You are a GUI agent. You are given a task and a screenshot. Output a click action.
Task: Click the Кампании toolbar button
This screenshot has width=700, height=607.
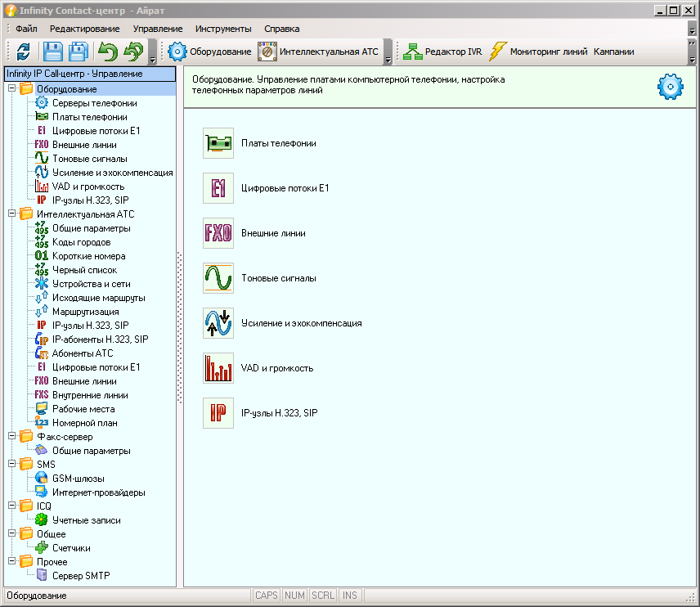(613, 52)
